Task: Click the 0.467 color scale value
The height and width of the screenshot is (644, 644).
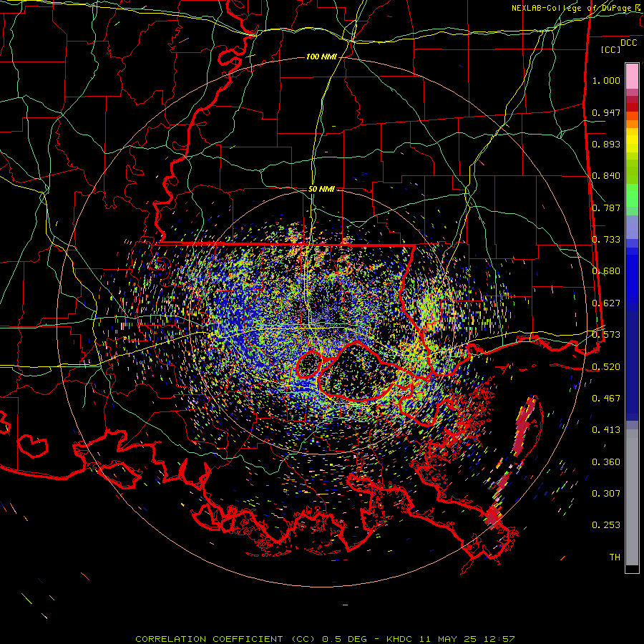Action: tap(606, 399)
